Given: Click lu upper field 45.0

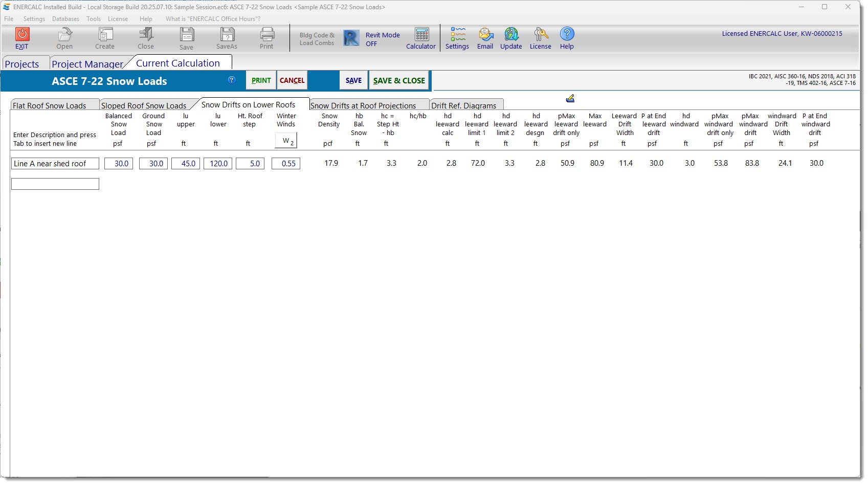Looking at the screenshot, I should pyautogui.click(x=186, y=164).
